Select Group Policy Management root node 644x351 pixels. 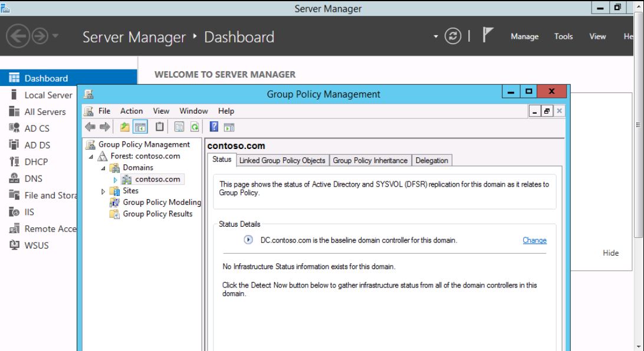[144, 144]
